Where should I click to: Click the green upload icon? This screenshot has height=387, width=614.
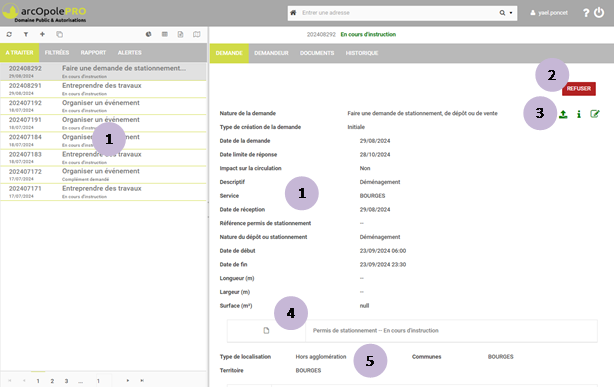coord(563,114)
